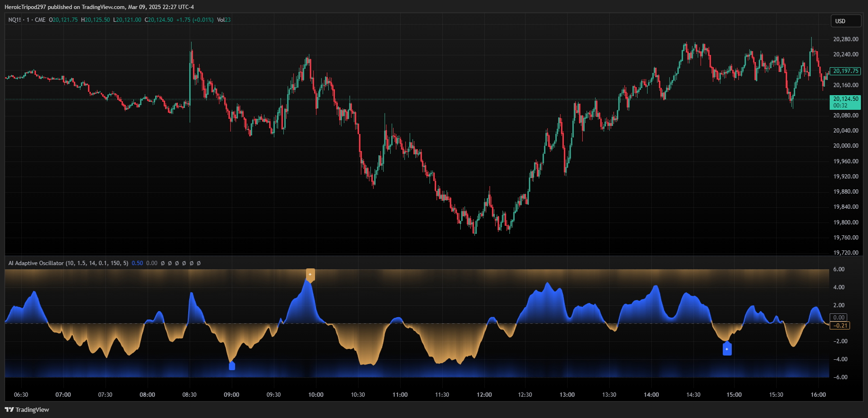This screenshot has width=868, height=418.
Task: Click the +1.75 (+0.01%) change readout
Action: click(x=195, y=20)
